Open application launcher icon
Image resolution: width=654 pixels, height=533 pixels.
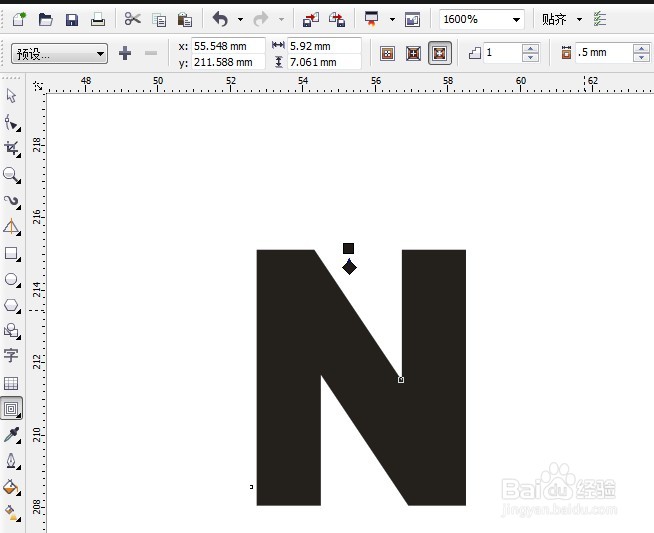pos(372,19)
